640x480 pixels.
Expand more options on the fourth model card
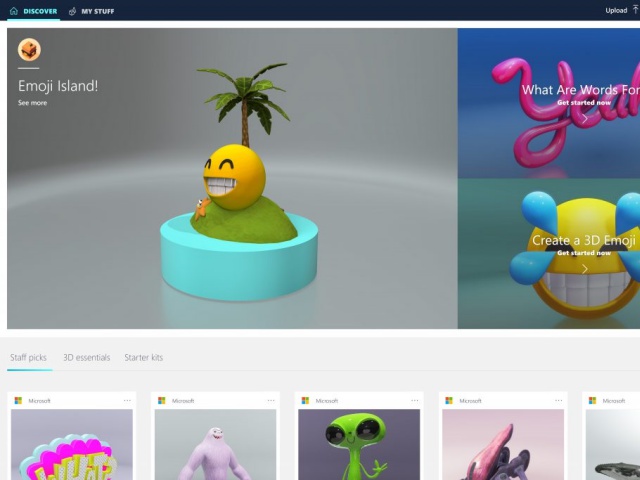(x=559, y=401)
